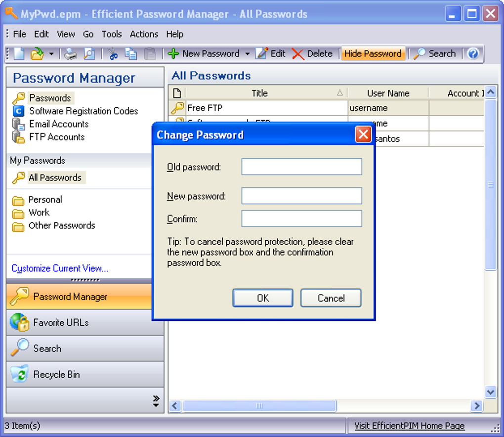The height and width of the screenshot is (437, 504).
Task: Select Passwords in the sidebar list
Action: point(50,98)
